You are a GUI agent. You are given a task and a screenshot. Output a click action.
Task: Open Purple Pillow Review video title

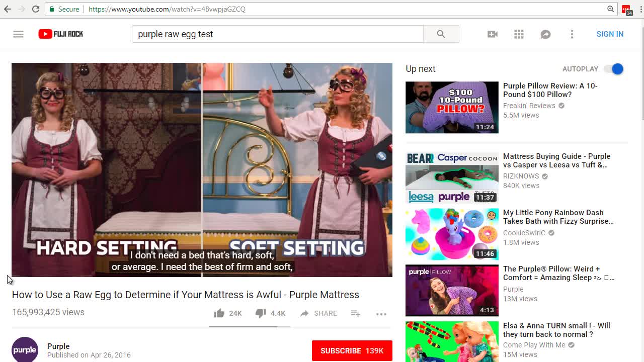tap(550, 90)
